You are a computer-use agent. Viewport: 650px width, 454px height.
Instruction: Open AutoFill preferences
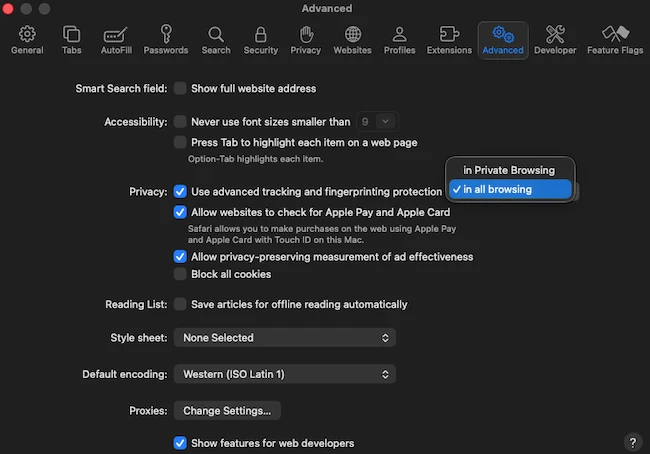[117, 40]
